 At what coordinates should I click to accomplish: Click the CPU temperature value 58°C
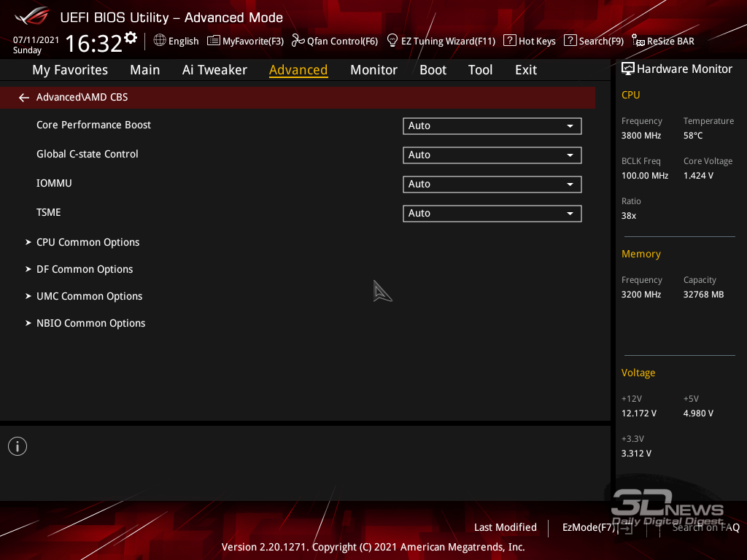click(693, 136)
